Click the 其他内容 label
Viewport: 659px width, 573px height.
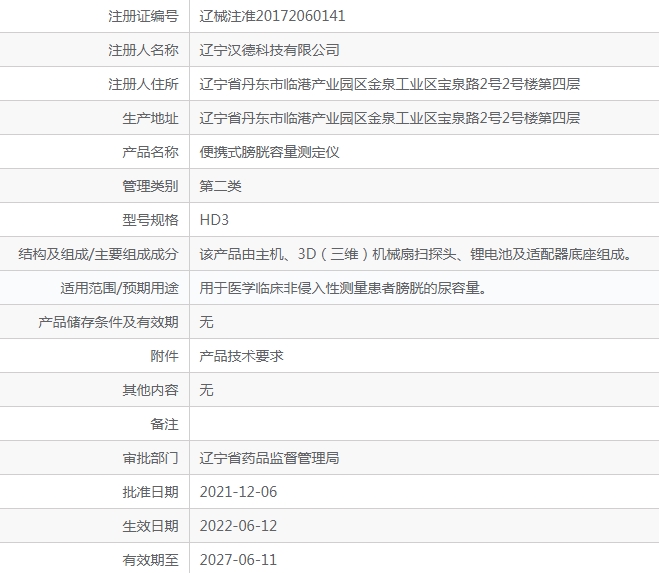(x=150, y=390)
